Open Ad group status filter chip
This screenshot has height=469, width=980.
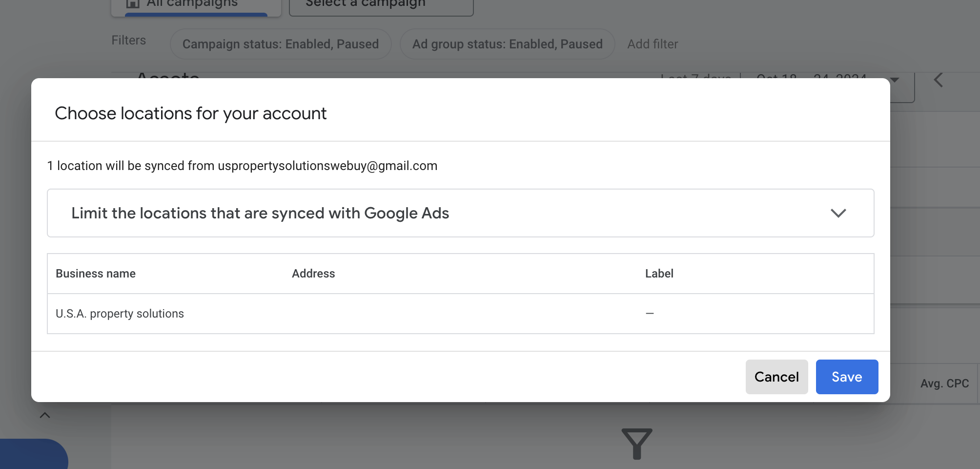[x=507, y=44]
